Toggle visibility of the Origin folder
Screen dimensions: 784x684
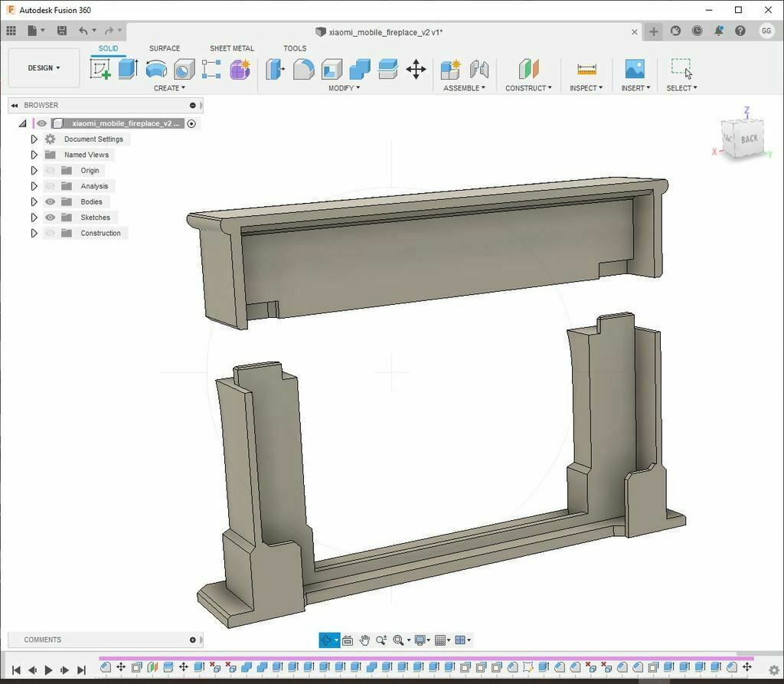point(50,171)
